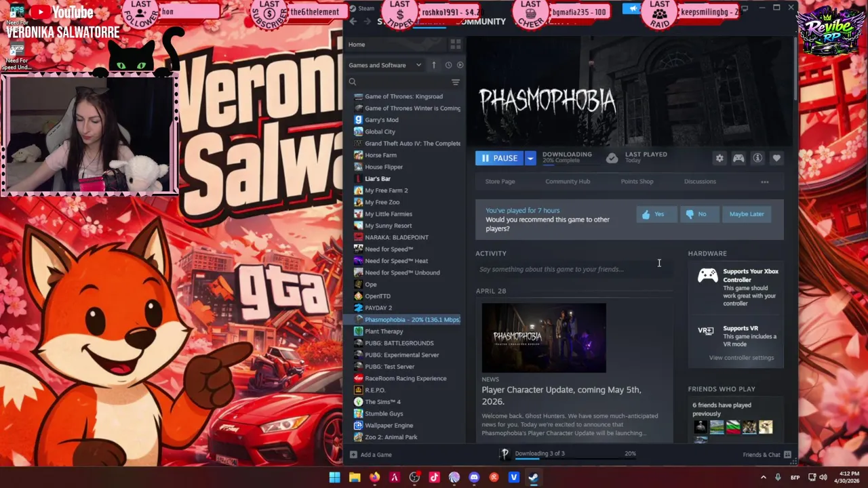
Task: Add Phasmophobia to favorites with heart icon
Action: (x=776, y=158)
